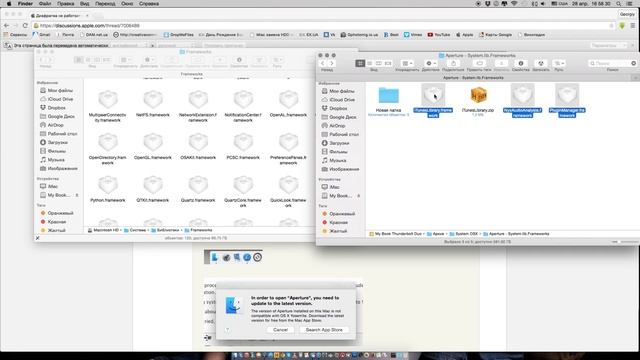Open the Action gear dropdown in the Aperture window
Screen dimensions: 640x360
(x=431, y=63)
